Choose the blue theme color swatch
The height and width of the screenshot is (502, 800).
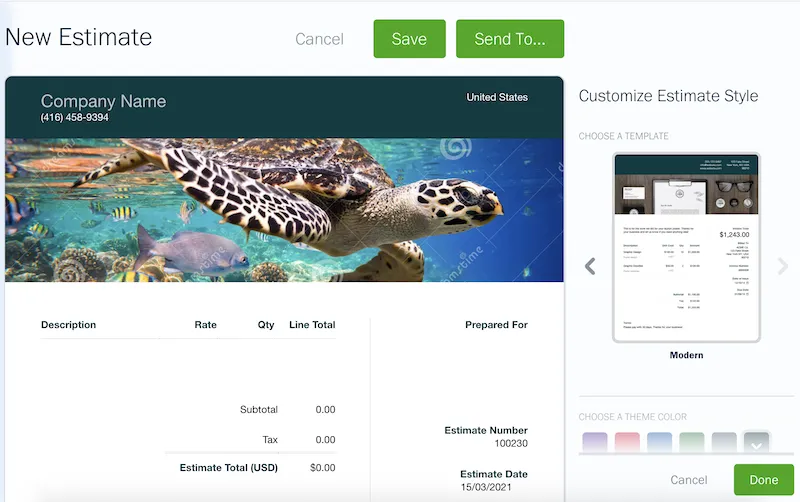tap(659, 442)
